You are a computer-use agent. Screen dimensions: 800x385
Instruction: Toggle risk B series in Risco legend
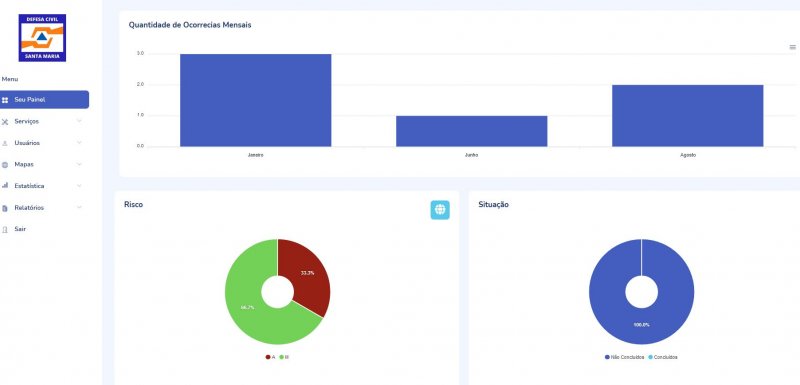pyautogui.click(x=284, y=357)
